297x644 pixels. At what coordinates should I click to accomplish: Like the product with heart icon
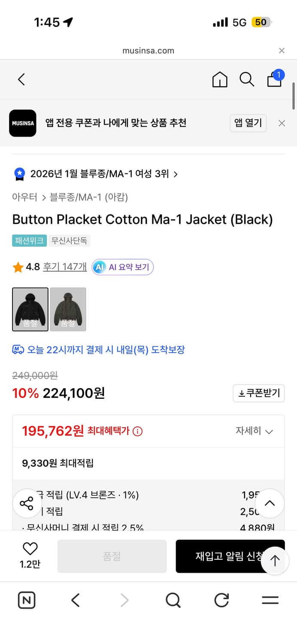coord(30,549)
